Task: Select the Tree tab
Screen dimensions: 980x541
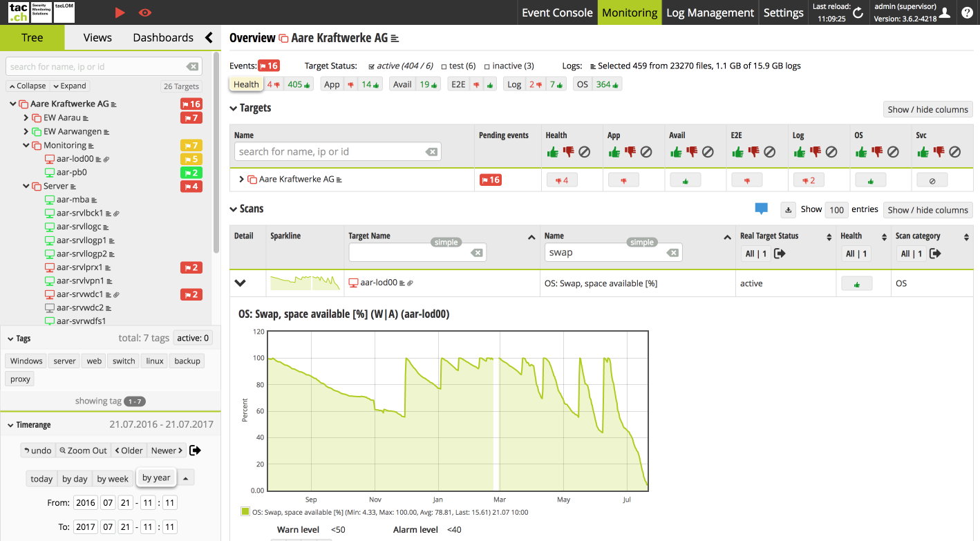Action: tap(32, 37)
